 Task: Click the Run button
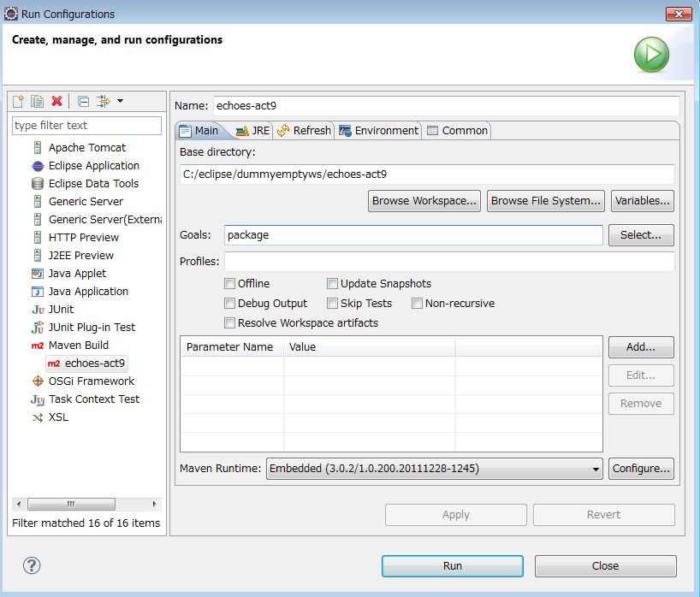pos(452,566)
